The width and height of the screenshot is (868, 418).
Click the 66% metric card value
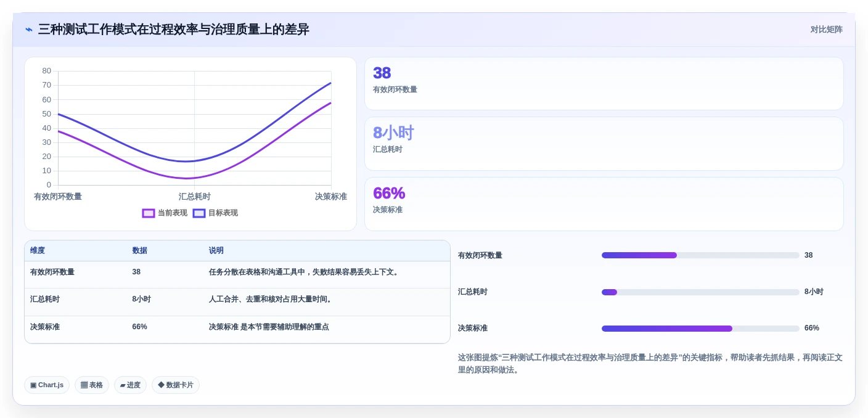[389, 193]
